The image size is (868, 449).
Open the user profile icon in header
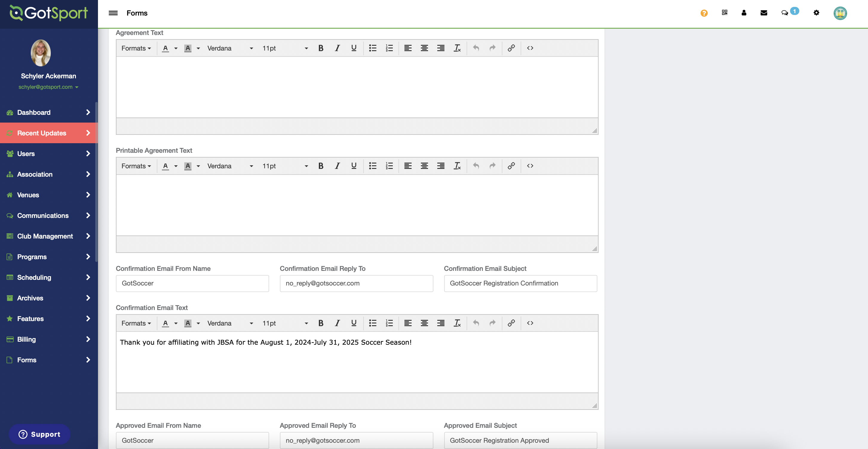point(744,13)
